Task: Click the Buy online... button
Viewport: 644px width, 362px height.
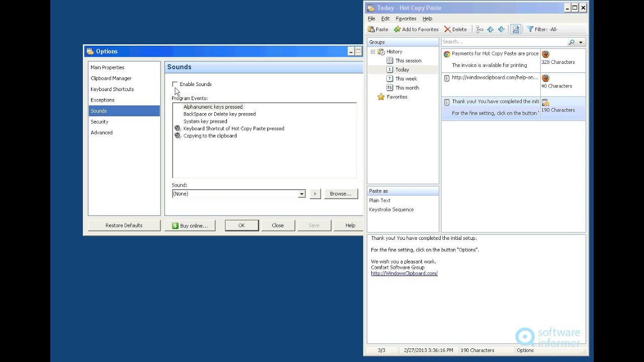Action: (190, 226)
